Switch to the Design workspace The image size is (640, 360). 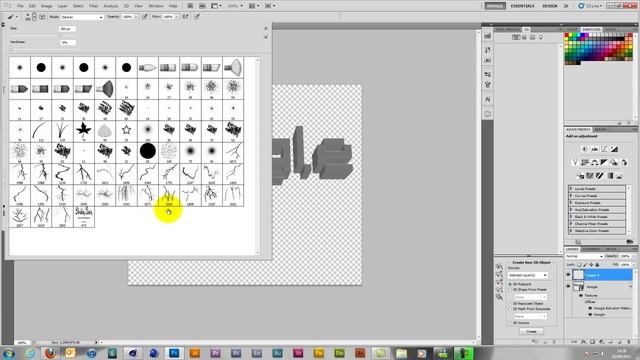[x=549, y=6]
